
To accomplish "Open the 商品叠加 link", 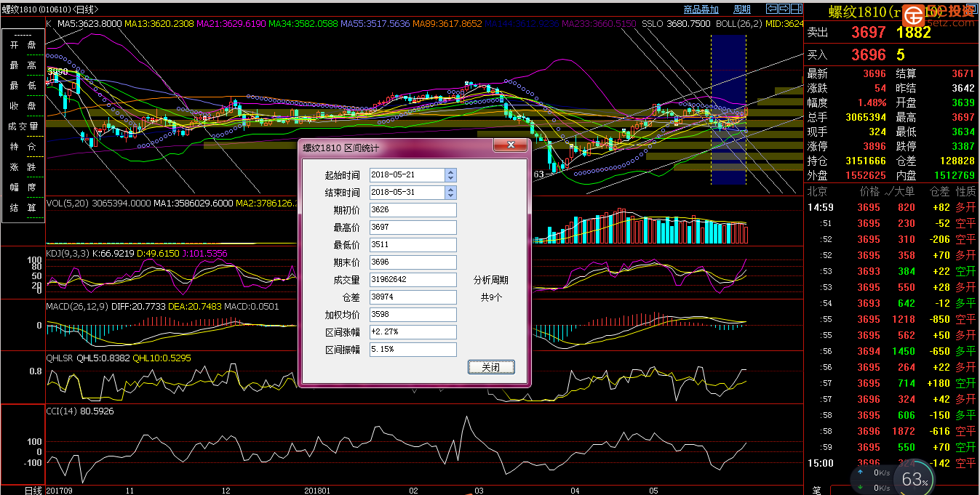I will tap(701, 9).
